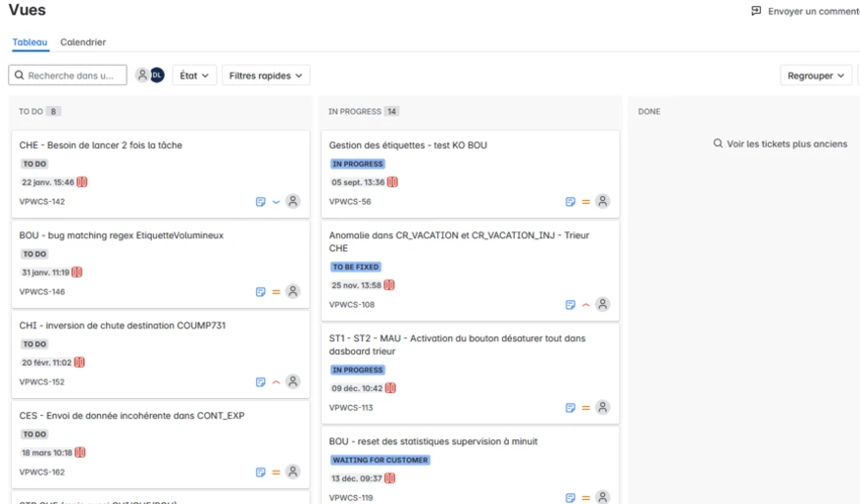Click the low priority chevron on VPWCS-142
The height and width of the screenshot is (504, 860).
click(x=276, y=202)
